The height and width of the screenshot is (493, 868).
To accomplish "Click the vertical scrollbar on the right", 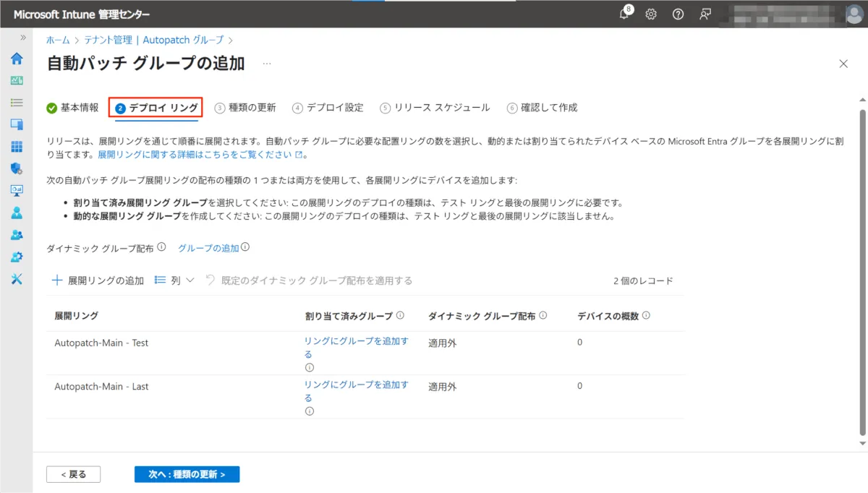I will [861, 275].
